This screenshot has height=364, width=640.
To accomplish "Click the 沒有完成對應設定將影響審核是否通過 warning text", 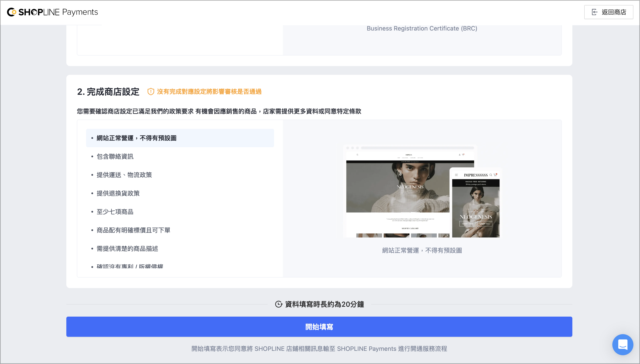I will point(209,92).
